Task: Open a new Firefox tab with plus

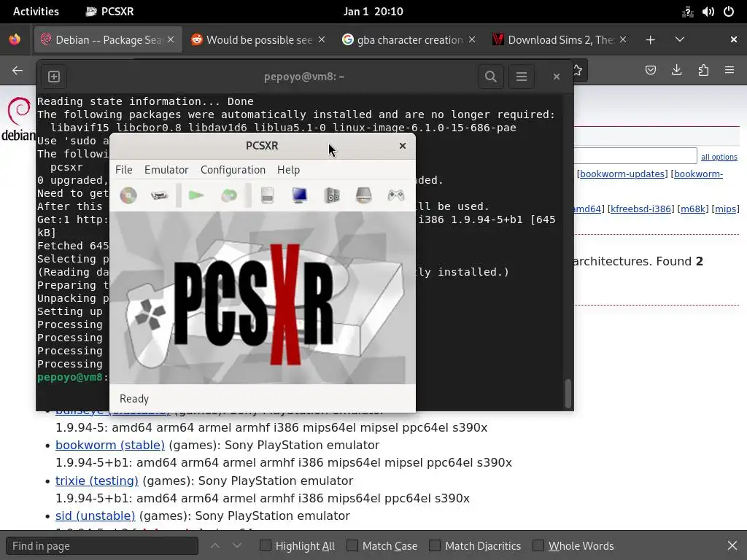Action: click(650, 40)
